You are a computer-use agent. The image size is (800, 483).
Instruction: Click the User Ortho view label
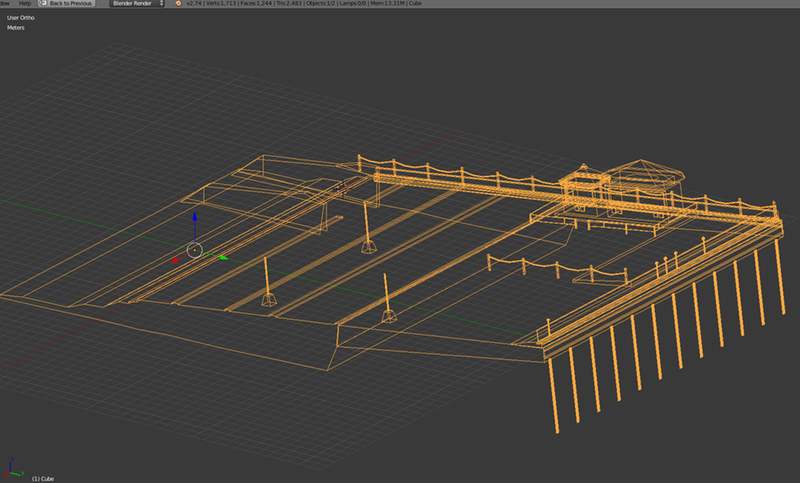(21, 17)
